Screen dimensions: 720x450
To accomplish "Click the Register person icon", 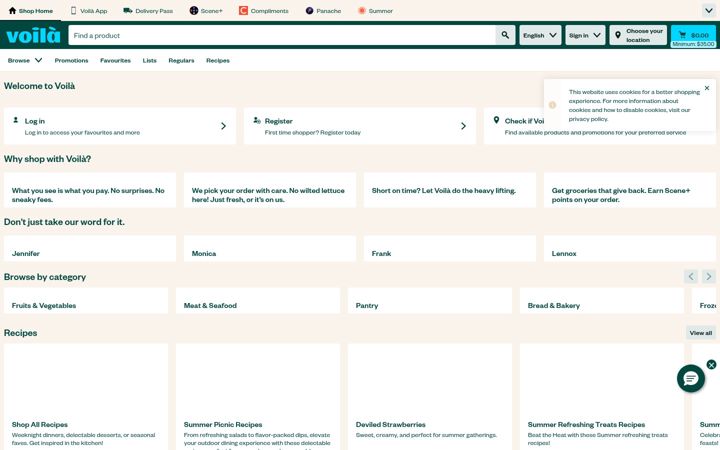I will tap(257, 120).
